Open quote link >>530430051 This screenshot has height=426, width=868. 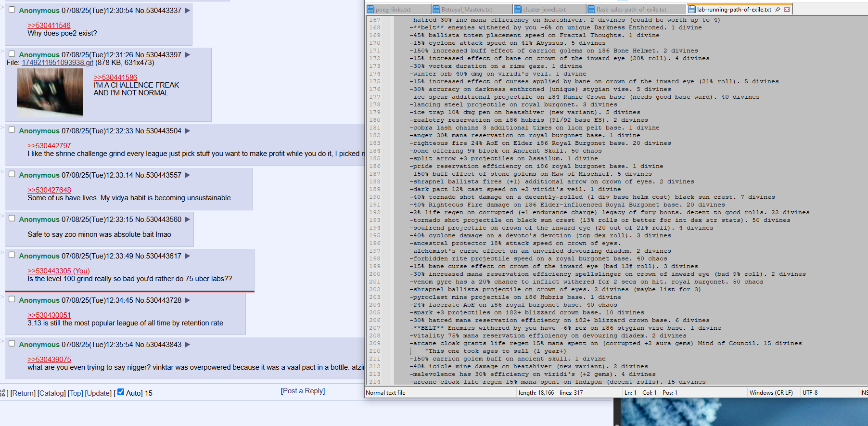point(49,315)
